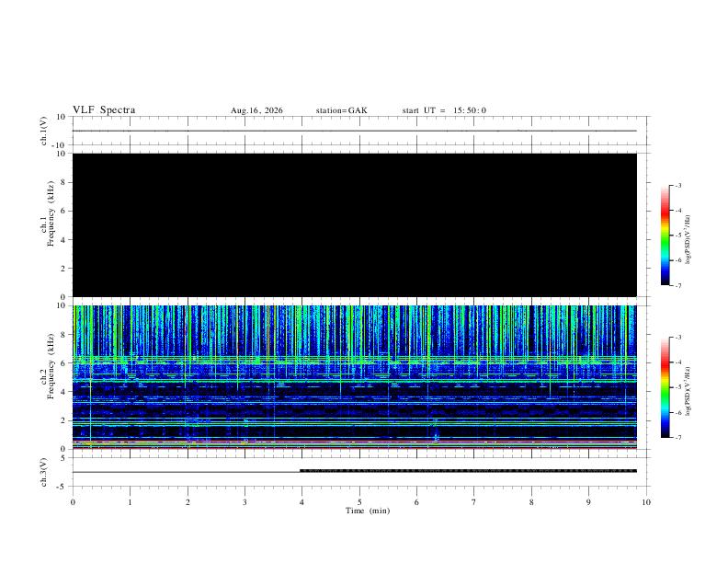This screenshot has width=728, height=563.
Task: Click the ch.3 thick black signal bar
Action: (x=469, y=471)
